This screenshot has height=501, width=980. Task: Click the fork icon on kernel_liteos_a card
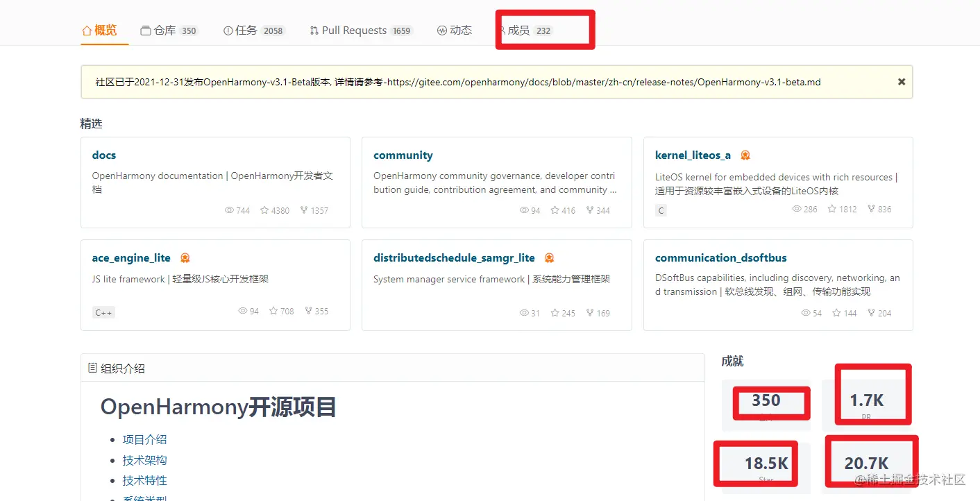(x=871, y=209)
